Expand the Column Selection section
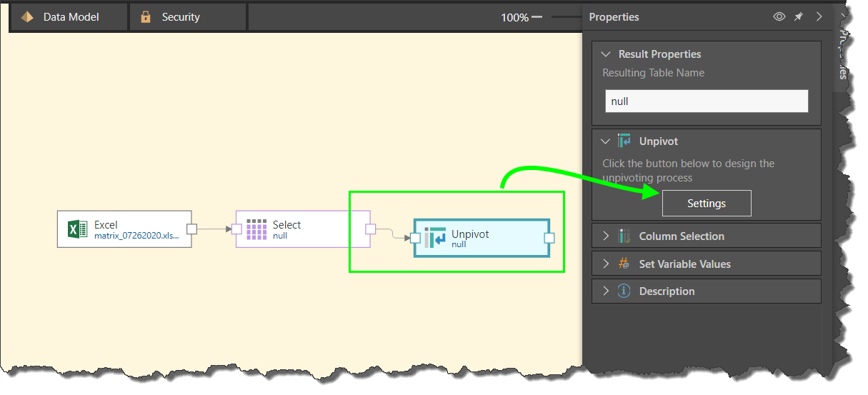868x395 pixels. click(x=607, y=236)
